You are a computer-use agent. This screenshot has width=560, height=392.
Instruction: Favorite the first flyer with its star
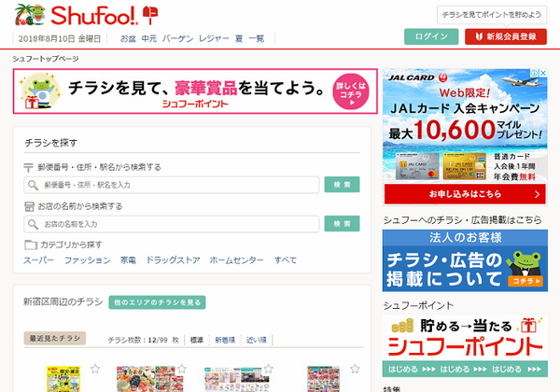[95, 369]
